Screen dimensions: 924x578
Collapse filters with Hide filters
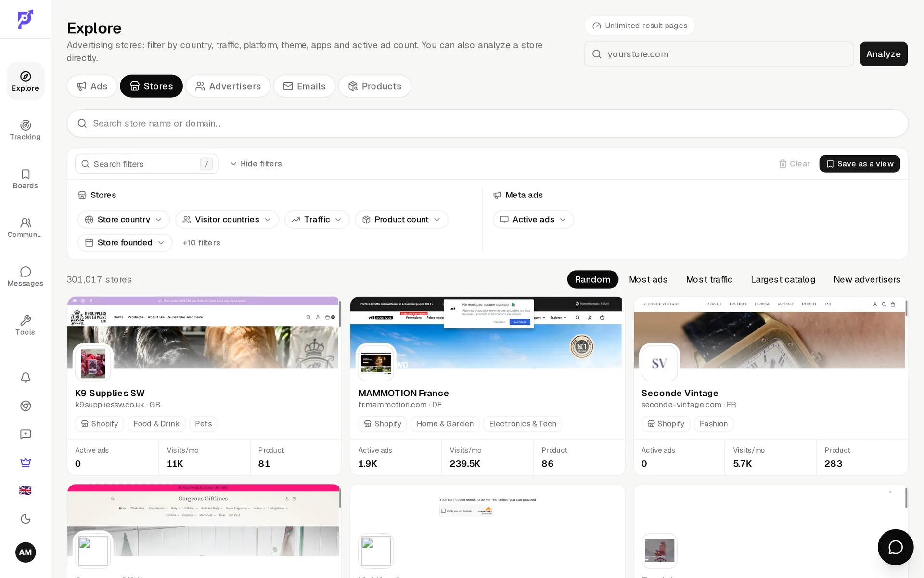click(256, 164)
